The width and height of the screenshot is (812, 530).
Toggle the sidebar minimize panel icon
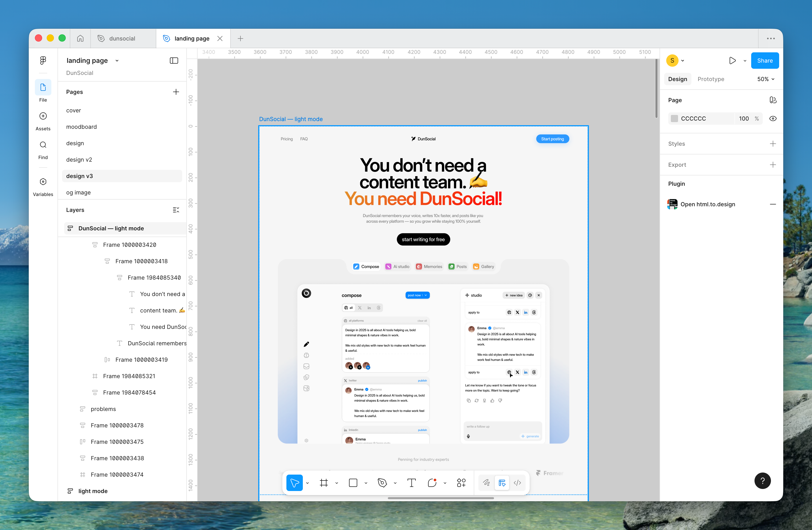pos(174,60)
